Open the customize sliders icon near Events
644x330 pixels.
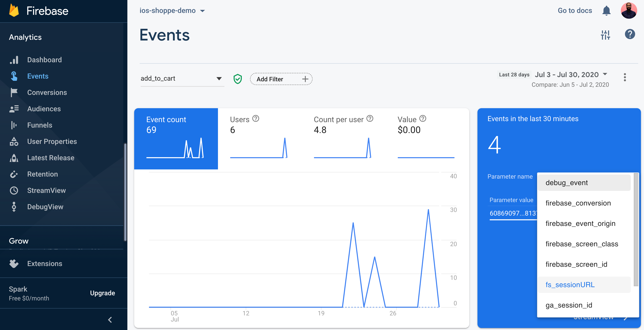tap(606, 35)
